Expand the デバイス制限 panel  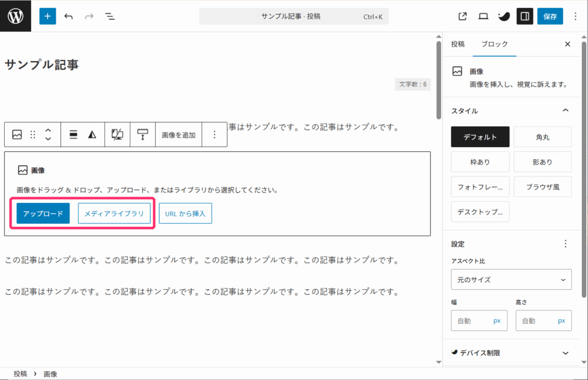[x=511, y=353]
